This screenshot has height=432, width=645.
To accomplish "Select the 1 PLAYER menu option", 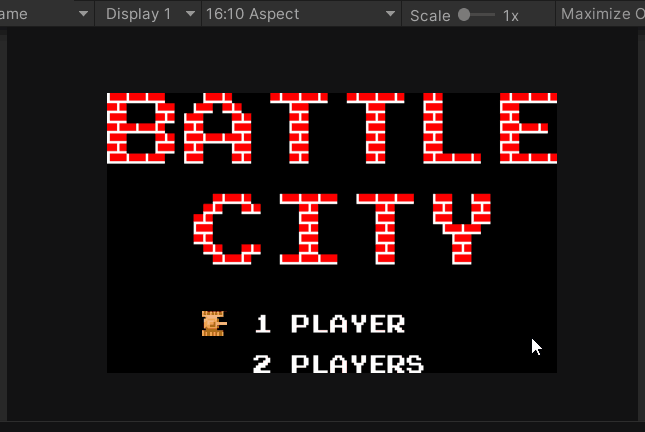I will [x=330, y=324].
